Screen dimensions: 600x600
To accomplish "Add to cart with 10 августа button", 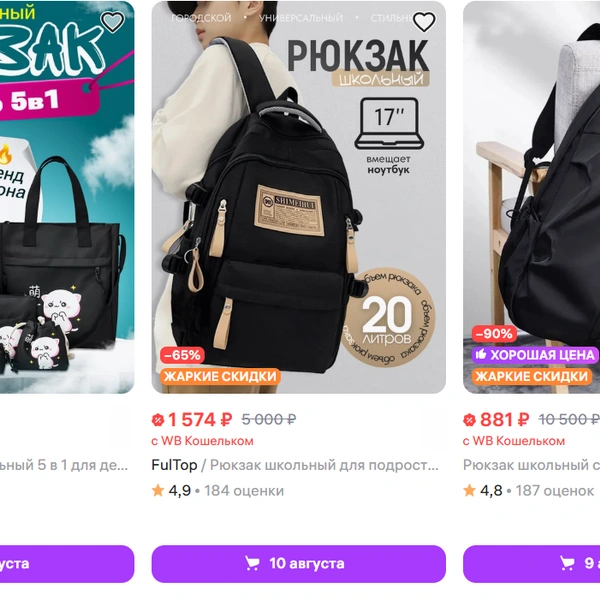I will coord(298,564).
